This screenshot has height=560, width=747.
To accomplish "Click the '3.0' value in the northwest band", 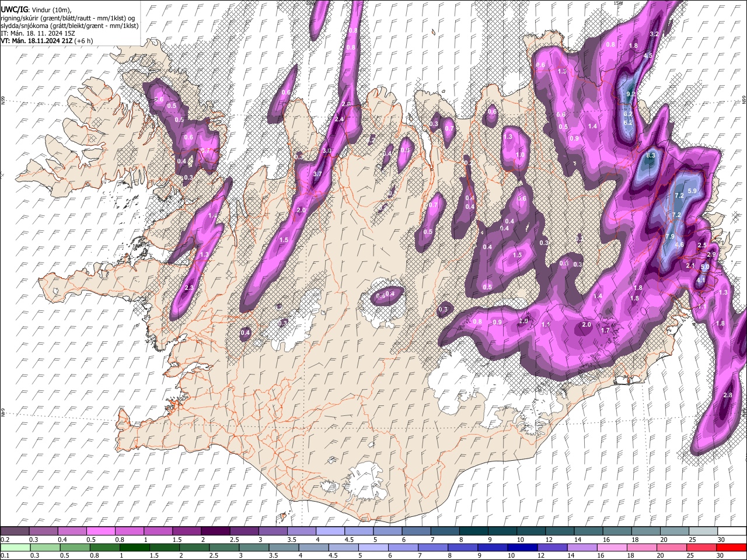I will click(327, 150).
